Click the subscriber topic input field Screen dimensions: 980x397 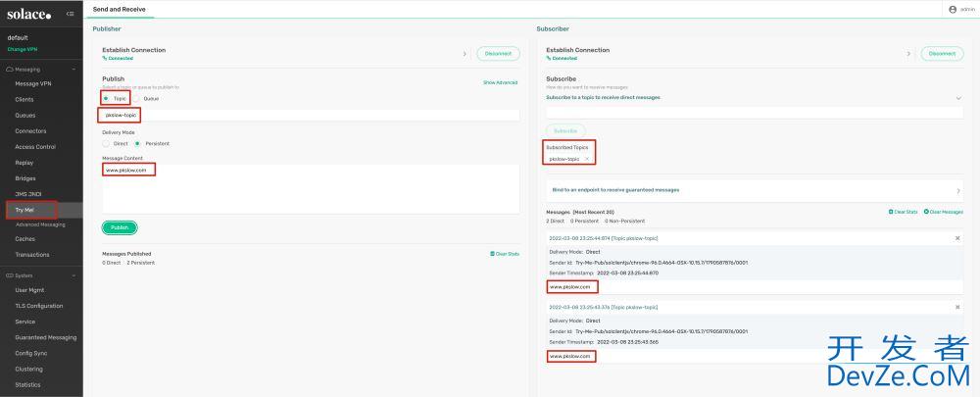pyautogui.click(x=755, y=113)
